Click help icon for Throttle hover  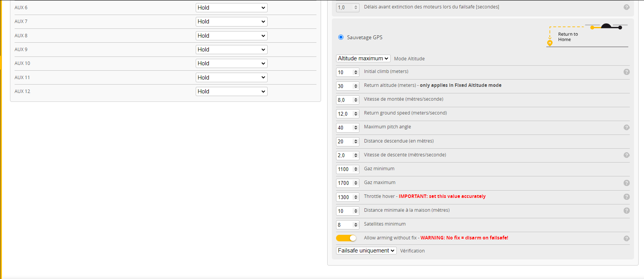click(626, 197)
